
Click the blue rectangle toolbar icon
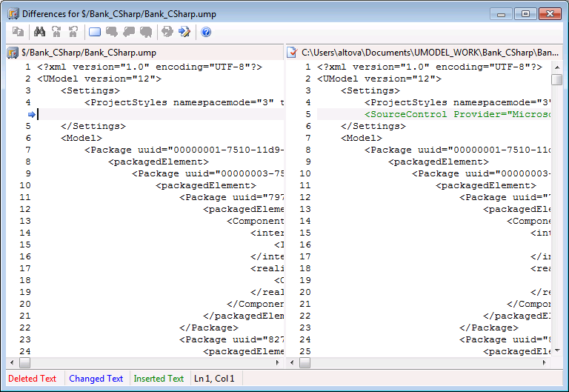(95, 32)
